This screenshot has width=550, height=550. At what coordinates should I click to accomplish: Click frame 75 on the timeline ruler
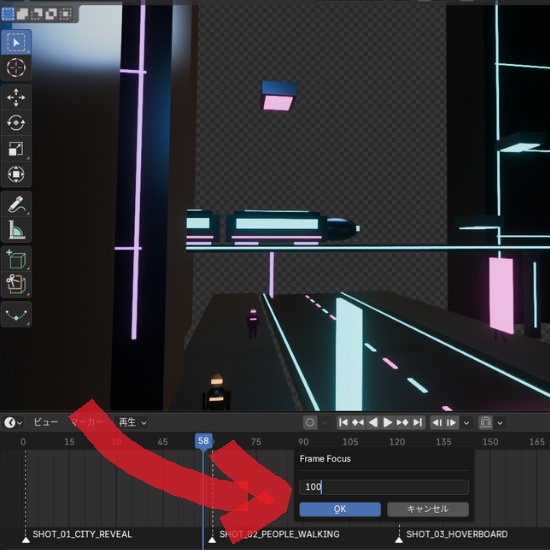256,442
